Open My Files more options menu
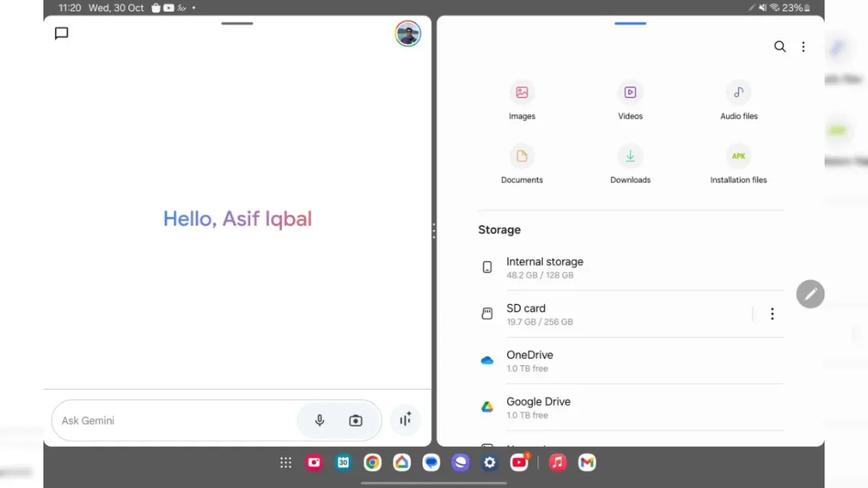 tap(803, 46)
